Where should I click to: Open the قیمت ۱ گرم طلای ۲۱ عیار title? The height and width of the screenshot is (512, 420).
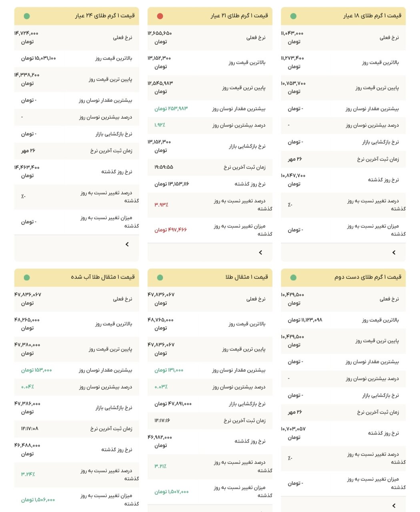(x=239, y=16)
